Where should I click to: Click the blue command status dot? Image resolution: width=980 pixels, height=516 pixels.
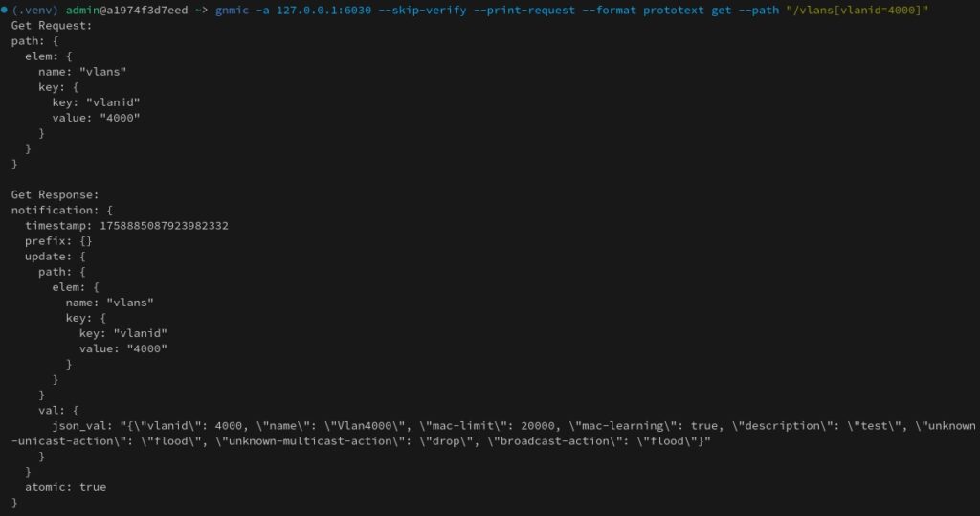(x=5, y=9)
